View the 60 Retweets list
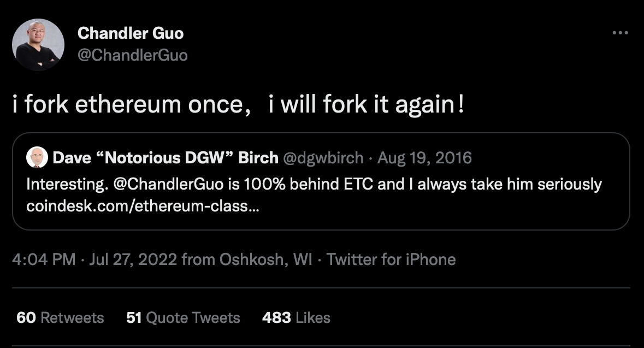Image resolution: width=644 pixels, height=348 pixels. point(60,317)
